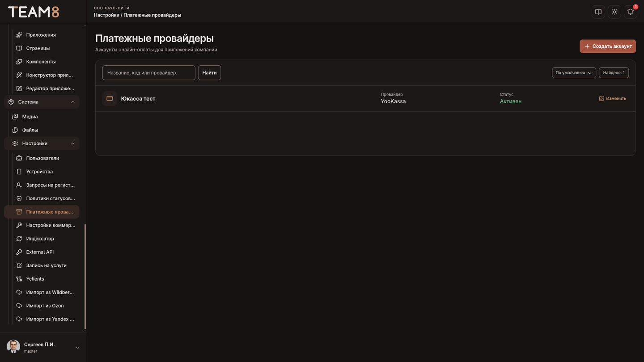Select Платежные провайдеры in sidebar
The image size is (644, 362).
tap(42, 212)
